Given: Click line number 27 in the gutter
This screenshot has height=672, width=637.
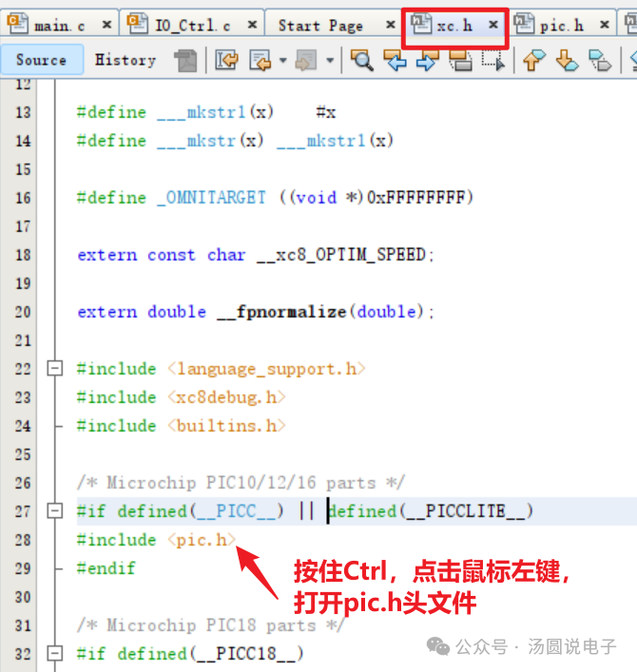Looking at the screenshot, I should 23,511.
